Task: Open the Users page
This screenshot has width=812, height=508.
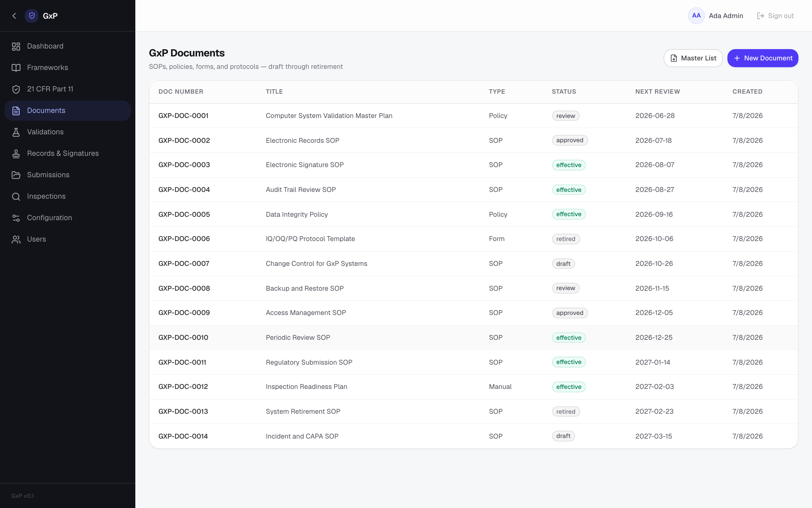Action: tap(68, 239)
